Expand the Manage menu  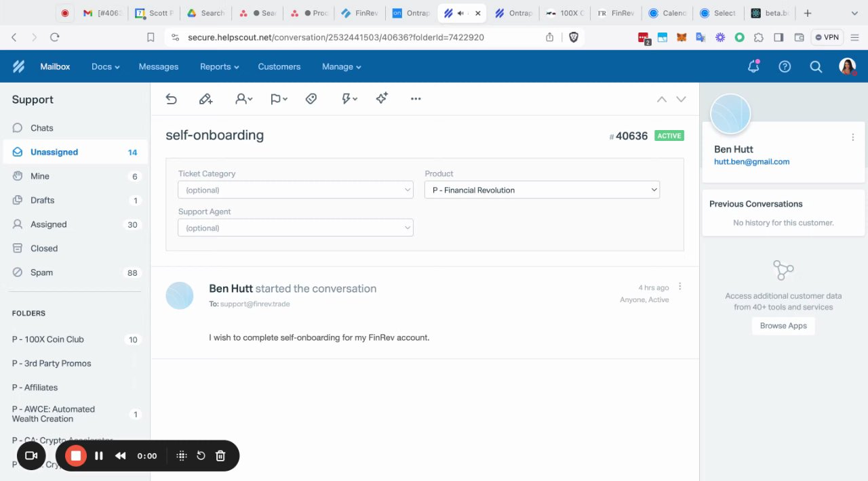342,66
